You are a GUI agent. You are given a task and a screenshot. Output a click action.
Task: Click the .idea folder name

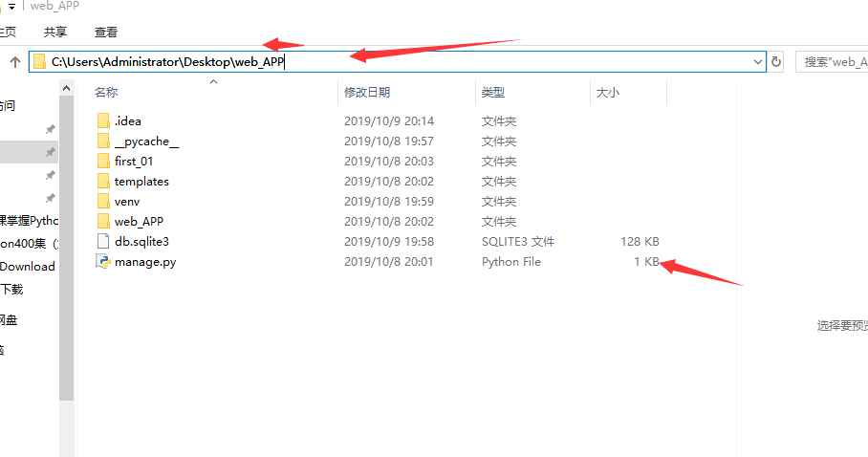click(x=128, y=120)
